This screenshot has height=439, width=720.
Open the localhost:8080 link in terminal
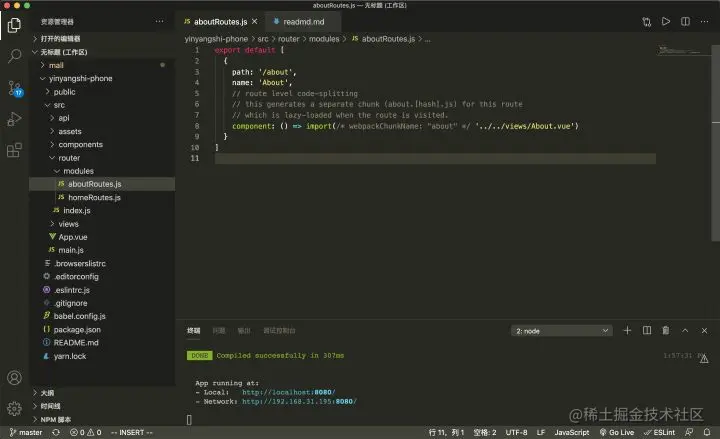point(288,392)
